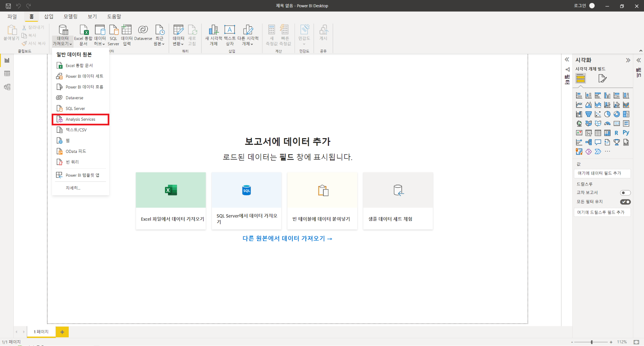Image resolution: width=644 pixels, height=346 pixels.
Task: Click the 여기에 데이터 필드 추가 well
Action: [x=602, y=173]
